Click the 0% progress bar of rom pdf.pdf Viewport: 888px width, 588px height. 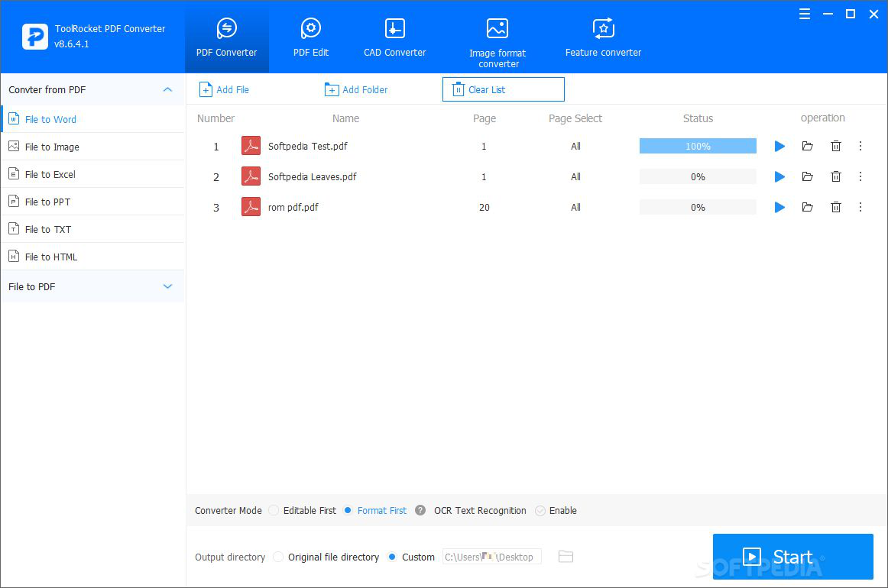698,207
